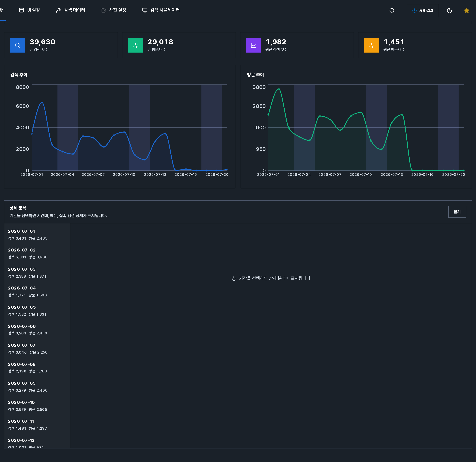Click the blue total search count icon
Screen dimensions: 476x462
click(x=18, y=45)
